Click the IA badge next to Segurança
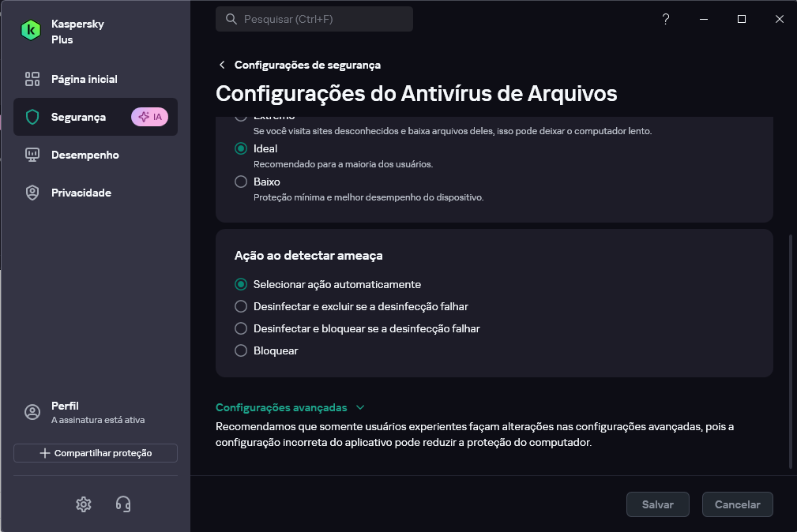 click(x=149, y=117)
